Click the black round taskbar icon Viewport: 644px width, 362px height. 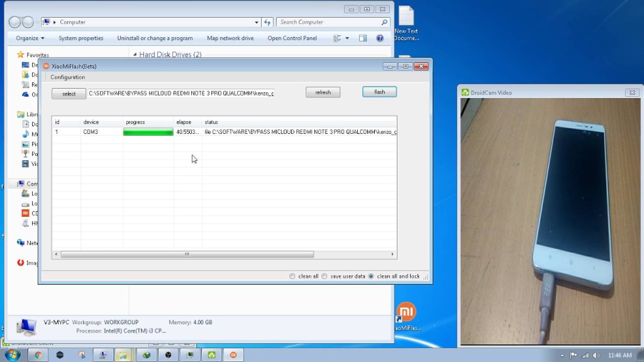(168, 355)
